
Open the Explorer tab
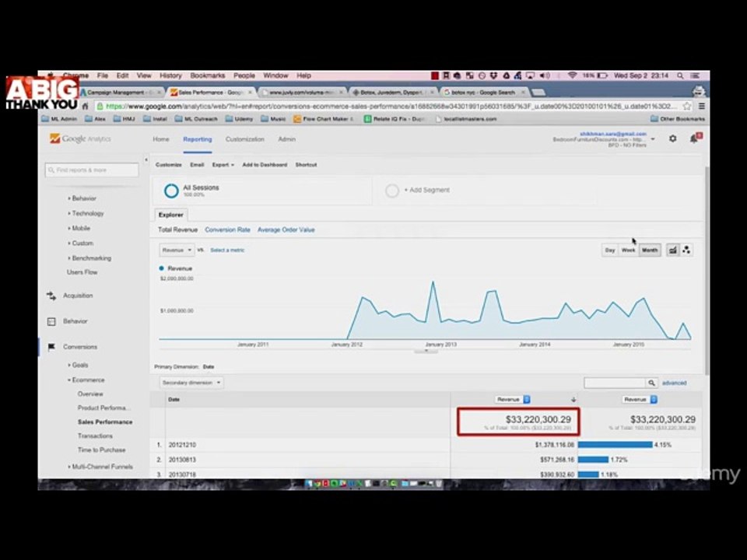[x=171, y=215]
